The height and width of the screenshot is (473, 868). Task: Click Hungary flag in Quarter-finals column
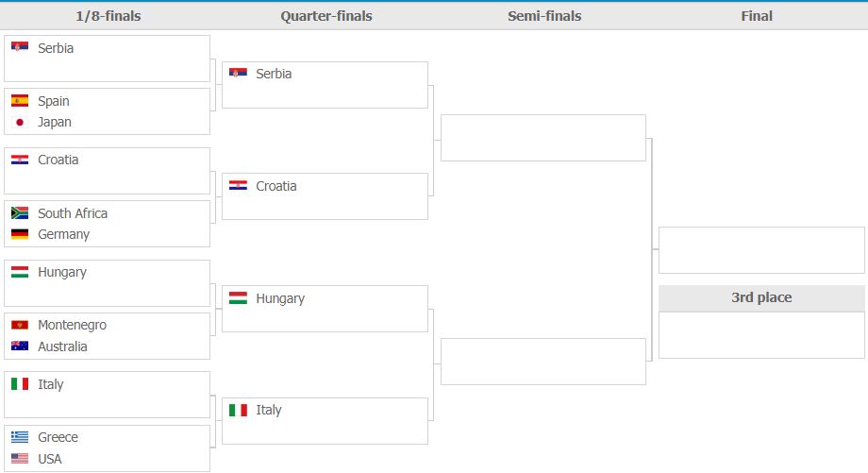(x=238, y=298)
